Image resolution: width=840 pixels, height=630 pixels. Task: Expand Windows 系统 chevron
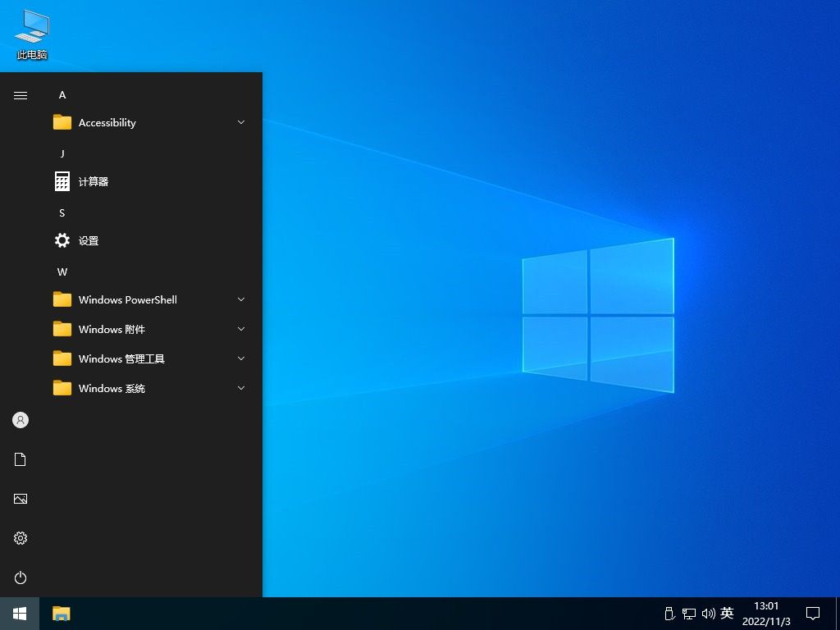point(241,388)
